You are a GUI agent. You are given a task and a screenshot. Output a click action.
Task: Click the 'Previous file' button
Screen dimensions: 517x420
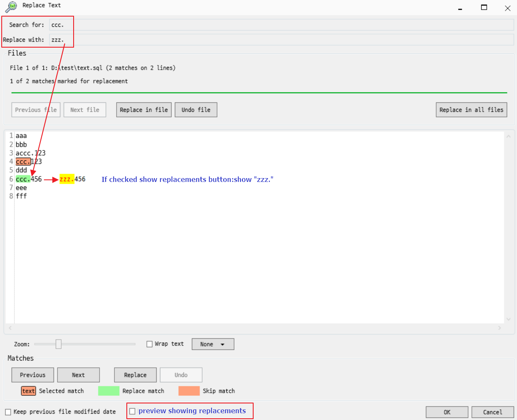coord(36,109)
